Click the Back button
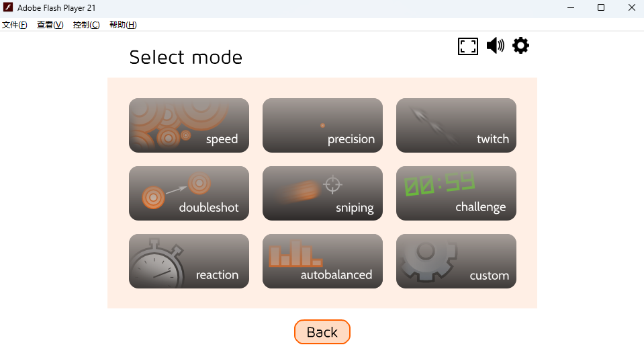Image resolution: width=644 pixels, height=351 pixels. tap(322, 332)
